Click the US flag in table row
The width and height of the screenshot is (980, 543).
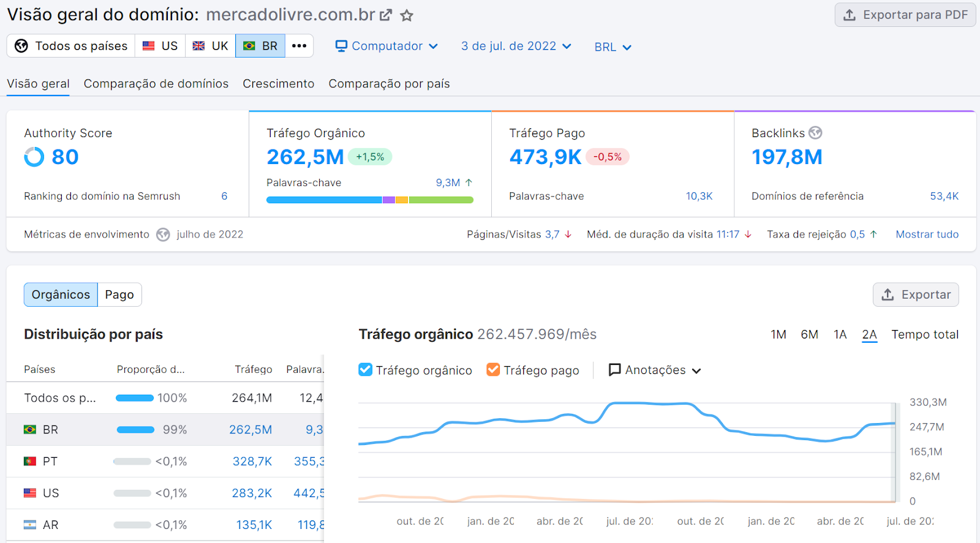pos(30,493)
